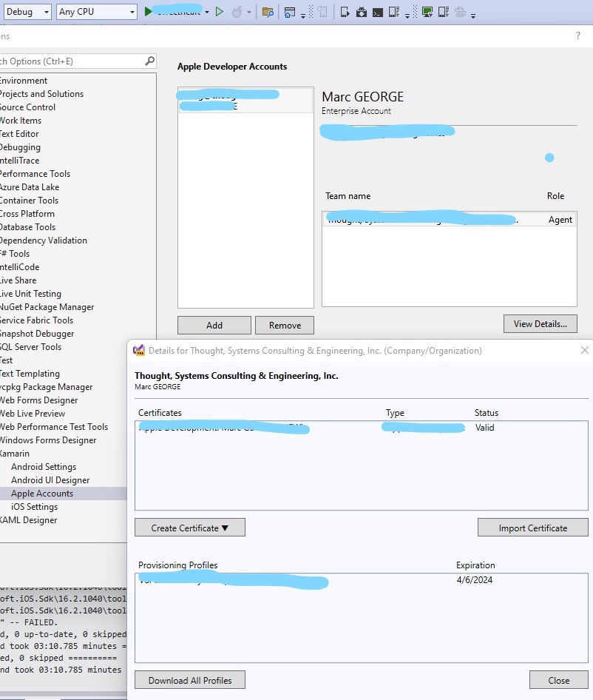Click the search magnifier icon in Options
593x700 pixels.
[150, 61]
